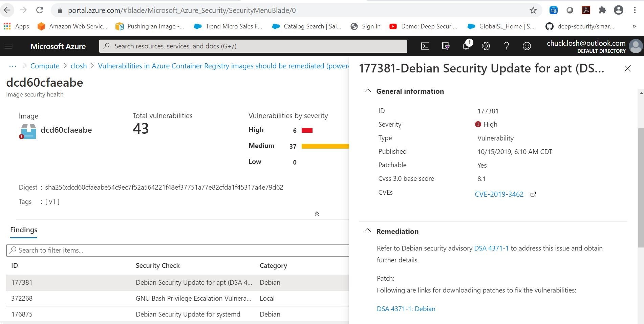Open DSA 4371-1 advisory link in Remediation

coord(491,248)
